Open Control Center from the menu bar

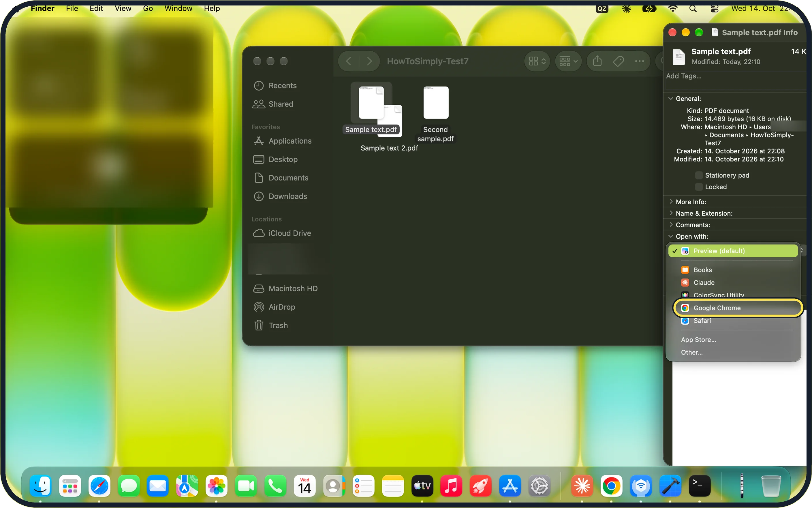pos(714,9)
